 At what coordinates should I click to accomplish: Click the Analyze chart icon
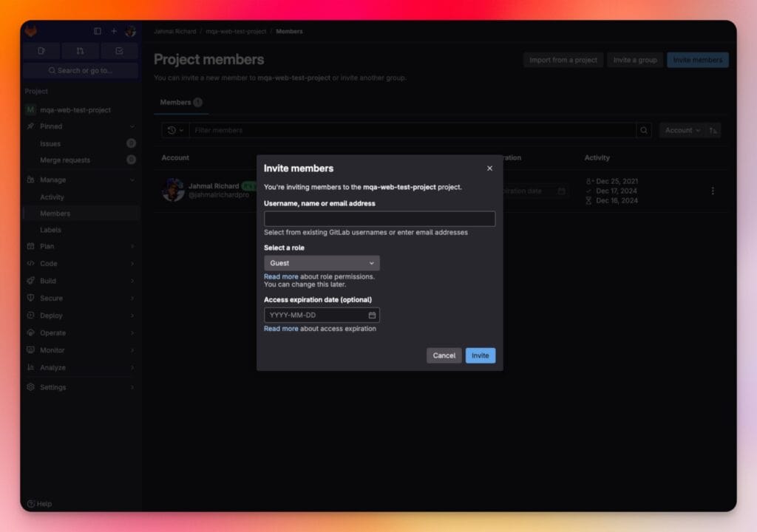tap(31, 367)
